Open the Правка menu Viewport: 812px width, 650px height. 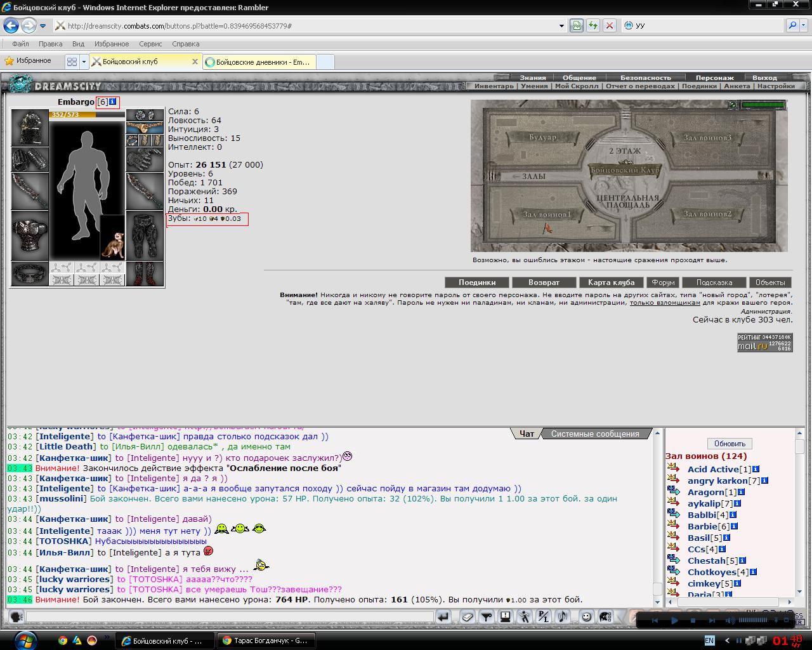[x=50, y=44]
